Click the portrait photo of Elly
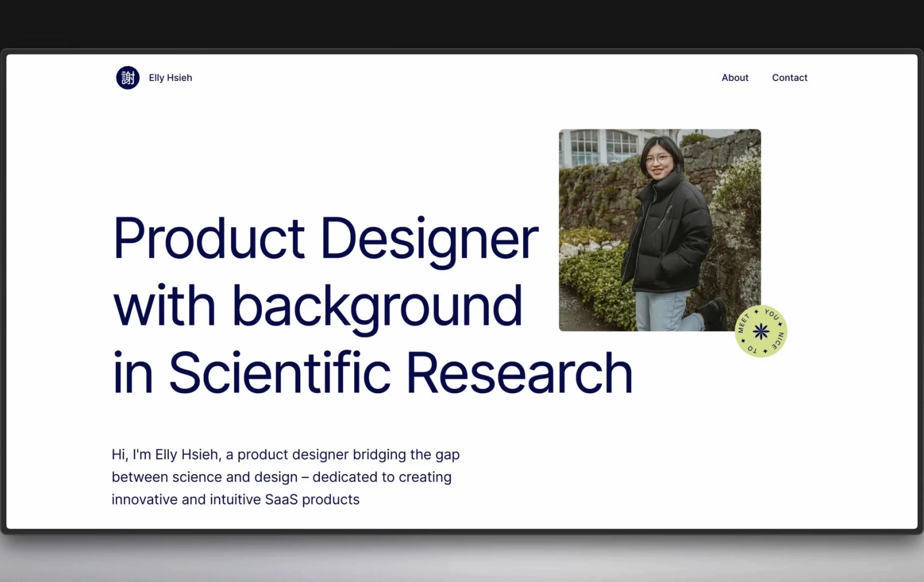This screenshot has height=582, width=924. click(659, 230)
